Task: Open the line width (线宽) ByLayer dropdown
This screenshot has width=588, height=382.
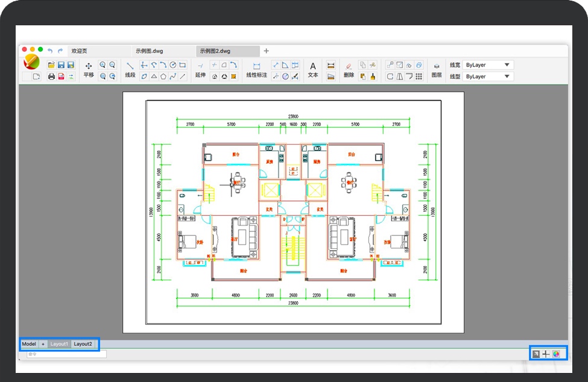Action: tap(489, 65)
